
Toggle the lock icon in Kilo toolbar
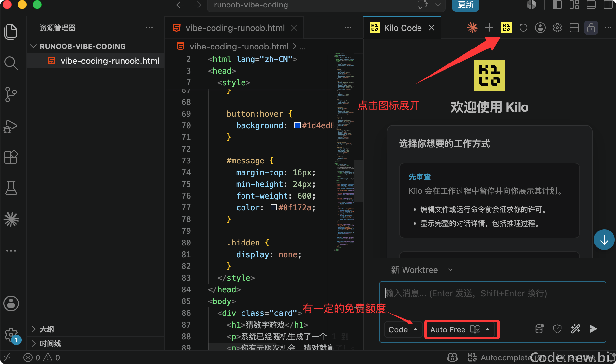591,28
